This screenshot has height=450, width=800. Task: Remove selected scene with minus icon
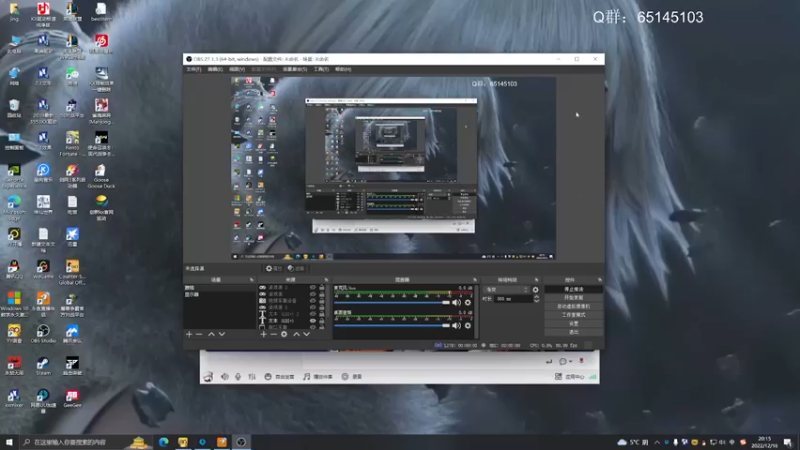(x=199, y=334)
